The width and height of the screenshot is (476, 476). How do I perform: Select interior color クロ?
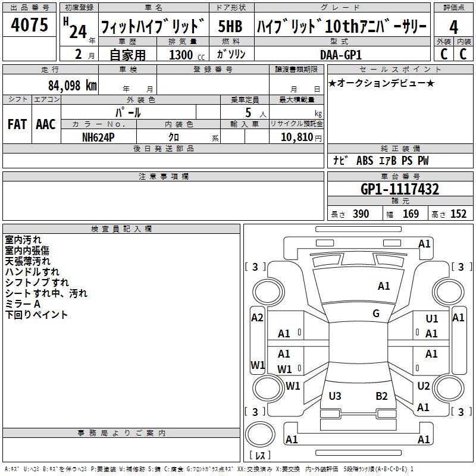[174, 137]
